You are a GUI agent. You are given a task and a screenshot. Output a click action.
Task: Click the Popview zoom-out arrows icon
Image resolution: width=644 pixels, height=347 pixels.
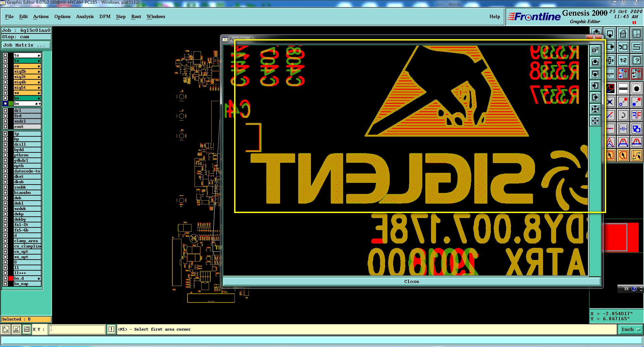pyautogui.click(x=595, y=121)
